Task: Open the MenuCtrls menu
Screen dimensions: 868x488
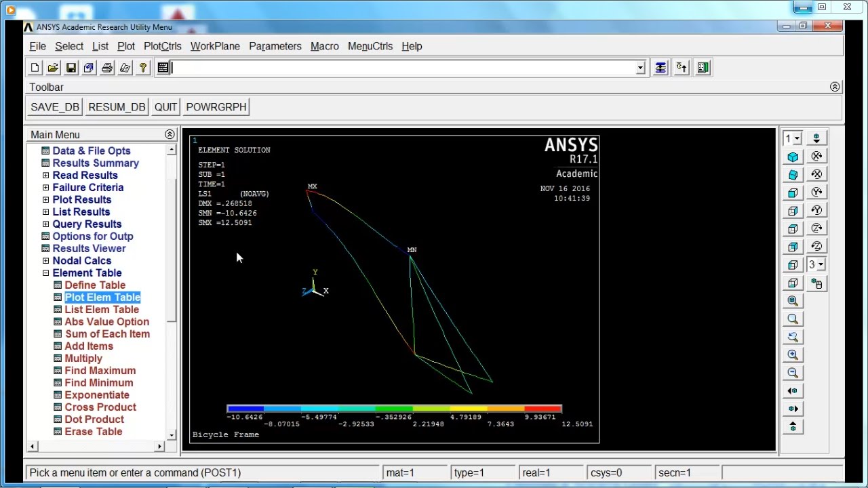Action: click(x=370, y=46)
